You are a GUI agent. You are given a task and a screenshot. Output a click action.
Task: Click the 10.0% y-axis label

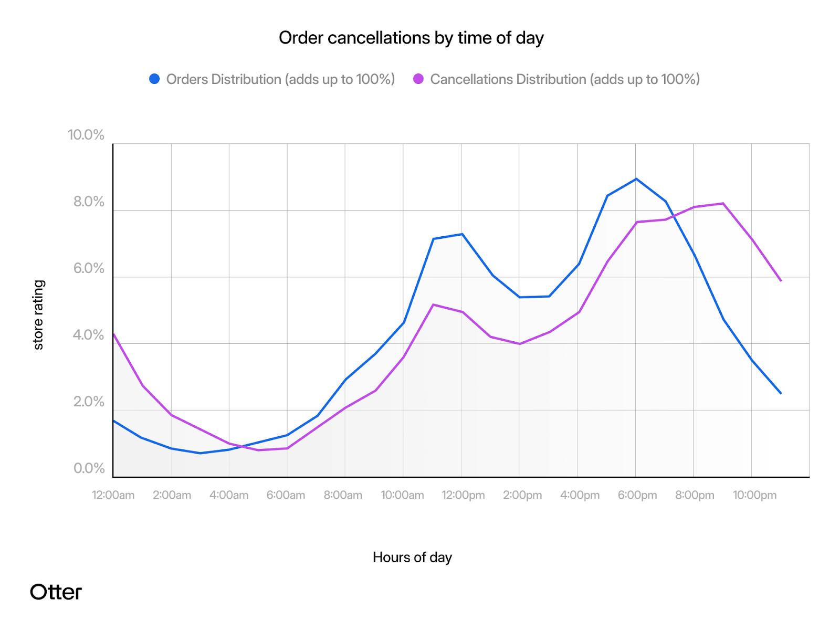click(86, 135)
